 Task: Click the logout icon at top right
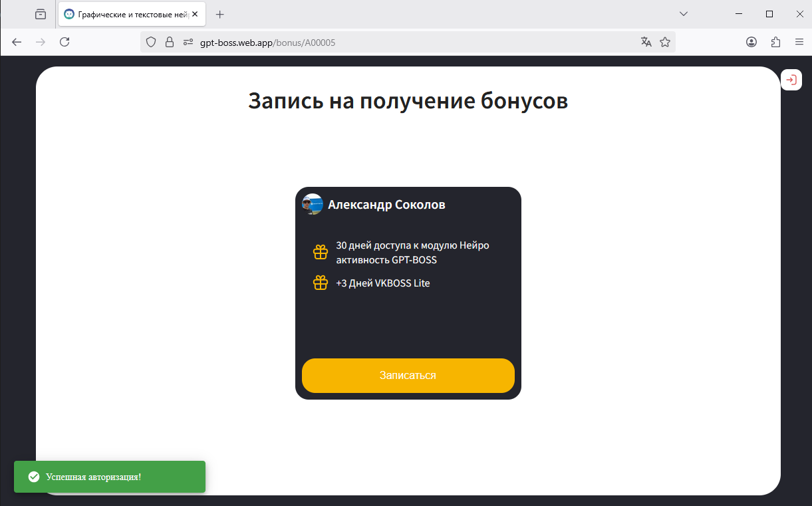click(791, 80)
